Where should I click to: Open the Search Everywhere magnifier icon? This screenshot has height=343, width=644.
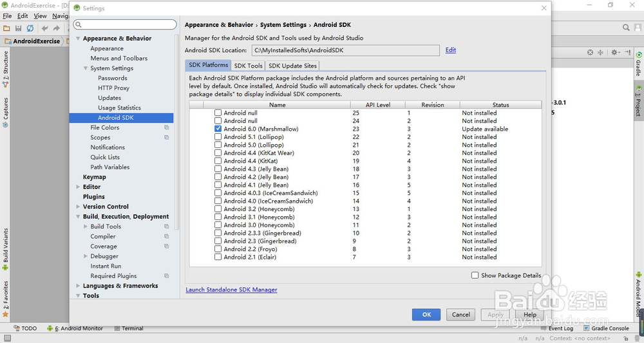(626, 28)
